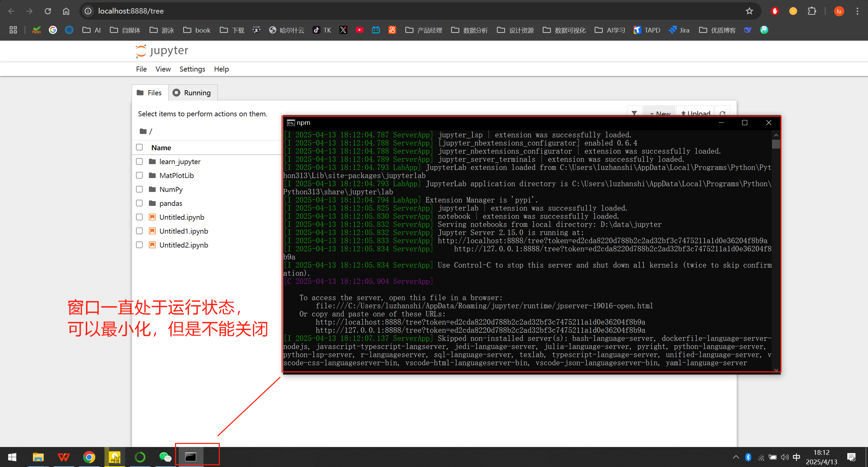Image resolution: width=868 pixels, height=467 pixels.
Task: Tick the Untitled1.ipynb checkbox
Action: [x=139, y=231]
